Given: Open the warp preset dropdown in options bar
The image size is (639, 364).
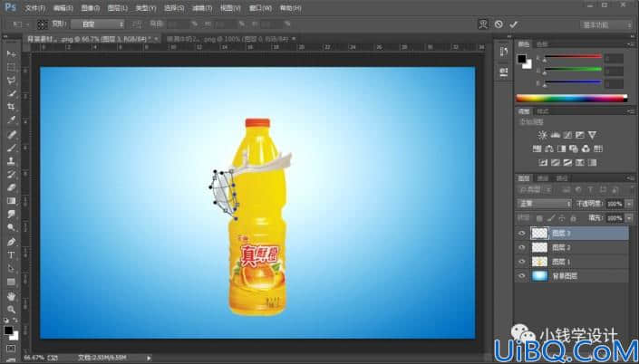Looking at the screenshot, I should point(98,24).
